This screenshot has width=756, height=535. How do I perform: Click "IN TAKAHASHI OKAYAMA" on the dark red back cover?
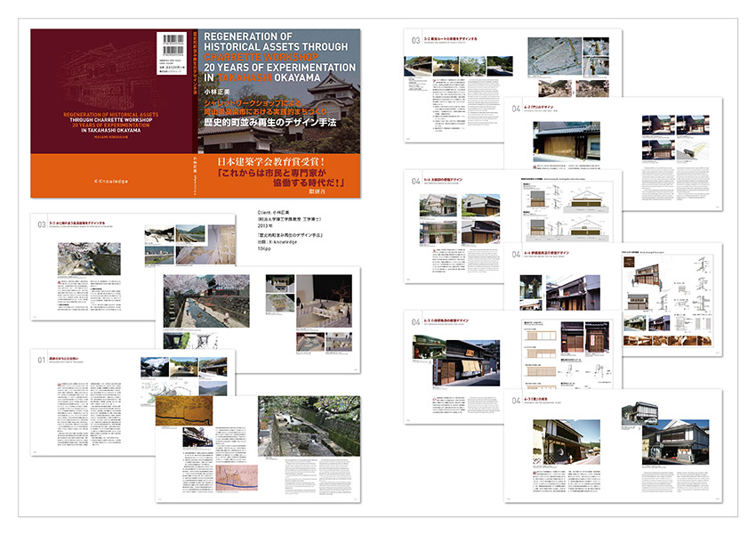(111, 130)
